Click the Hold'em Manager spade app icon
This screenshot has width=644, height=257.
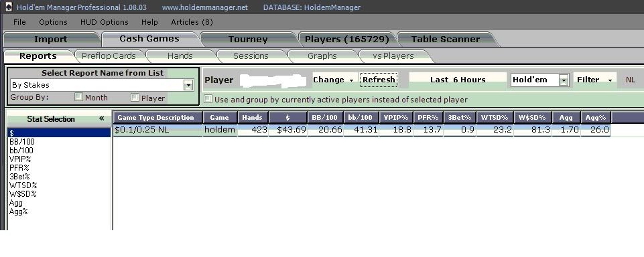8,7
